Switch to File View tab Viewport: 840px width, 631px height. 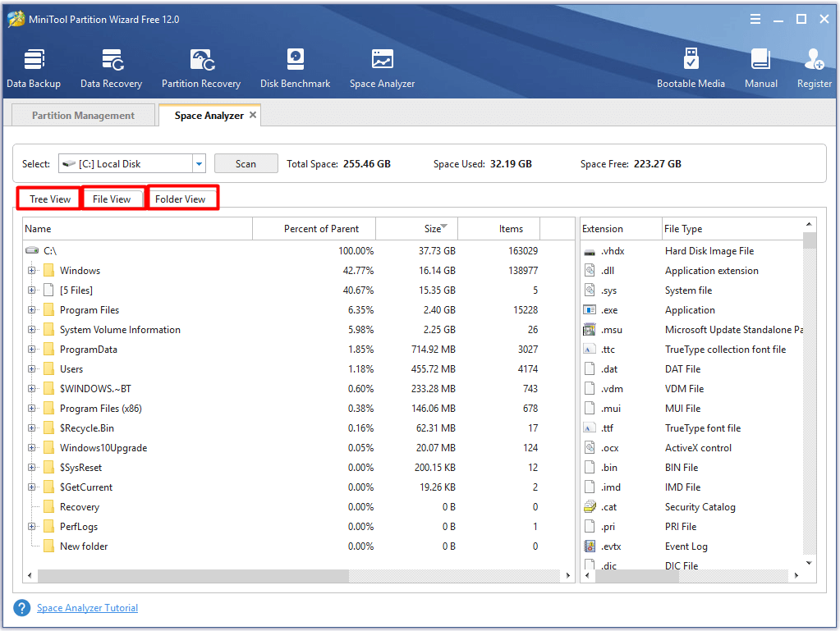112,199
